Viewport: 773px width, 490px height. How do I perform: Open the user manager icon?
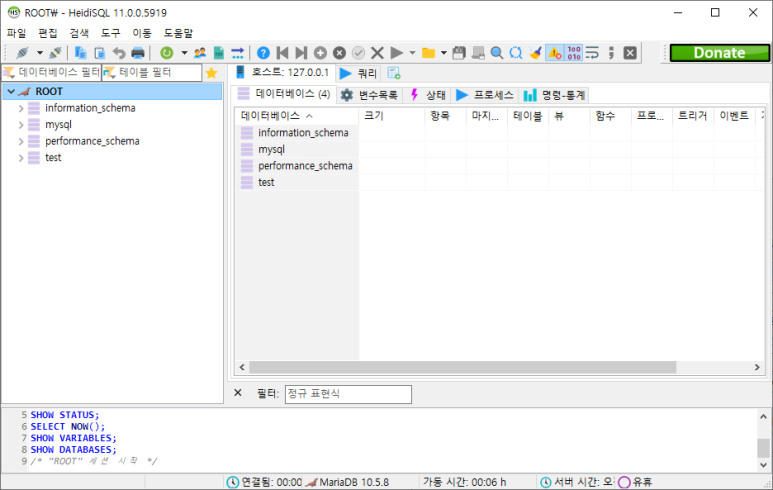(x=200, y=53)
